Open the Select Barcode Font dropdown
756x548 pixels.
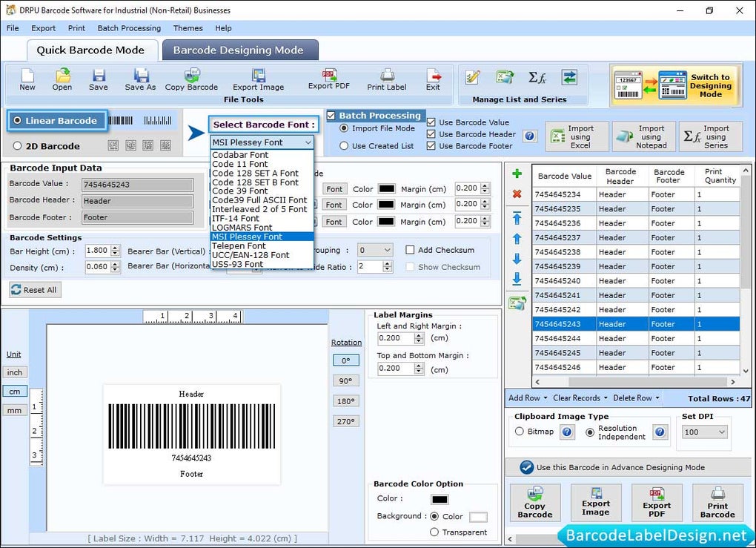[307, 142]
